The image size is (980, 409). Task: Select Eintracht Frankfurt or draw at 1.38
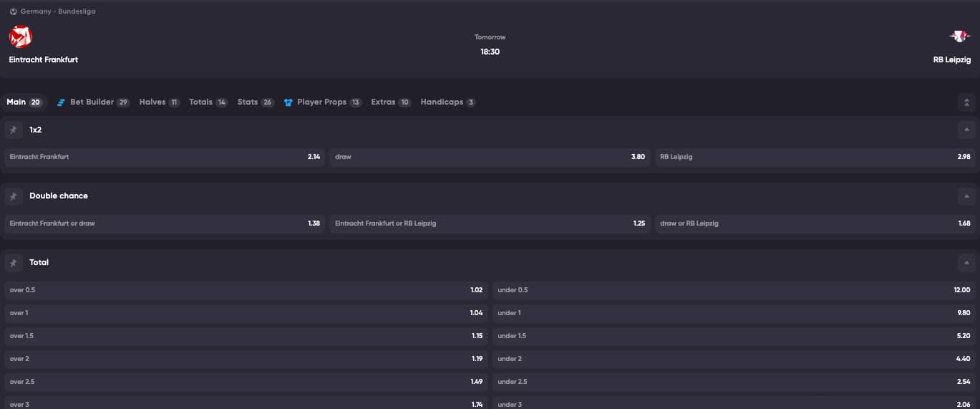(165, 223)
